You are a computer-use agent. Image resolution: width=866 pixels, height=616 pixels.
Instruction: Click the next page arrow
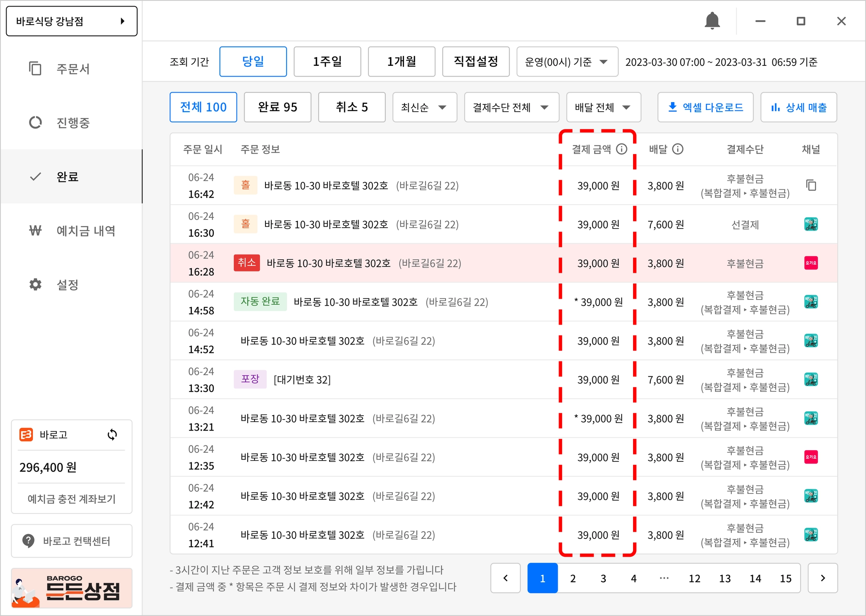pyautogui.click(x=823, y=578)
